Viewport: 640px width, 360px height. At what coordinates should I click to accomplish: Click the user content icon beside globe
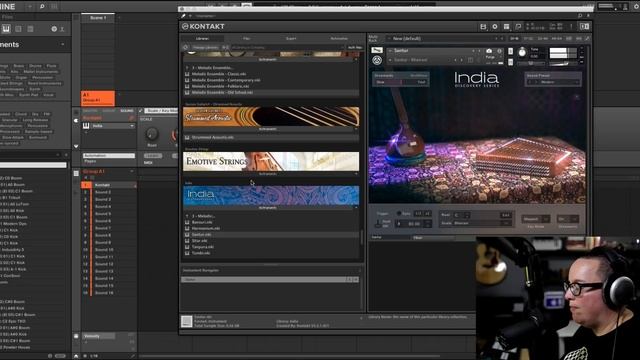point(62,29)
